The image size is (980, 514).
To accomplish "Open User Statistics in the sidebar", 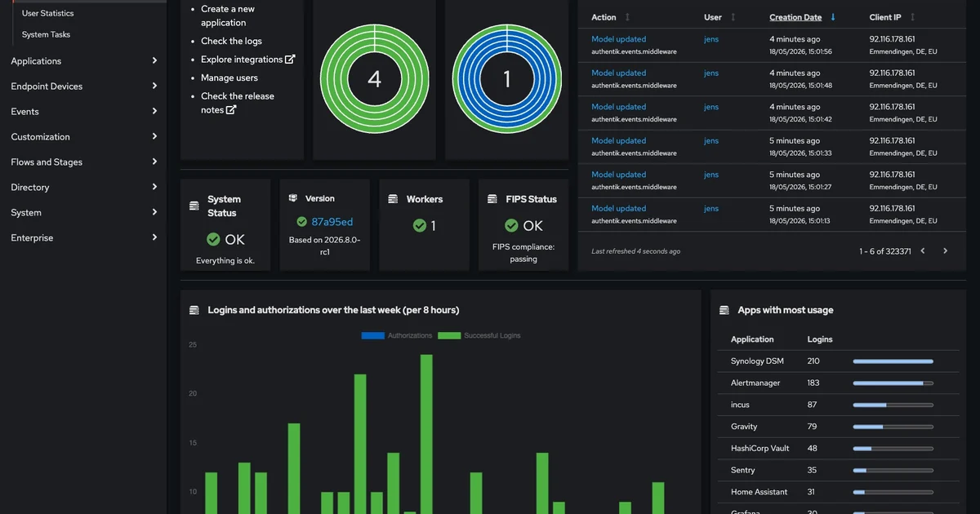I will [x=47, y=13].
